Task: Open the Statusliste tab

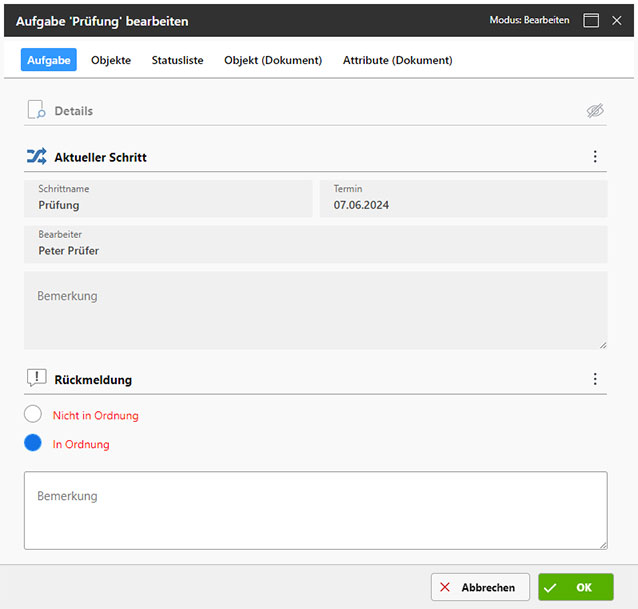Action: [177, 60]
